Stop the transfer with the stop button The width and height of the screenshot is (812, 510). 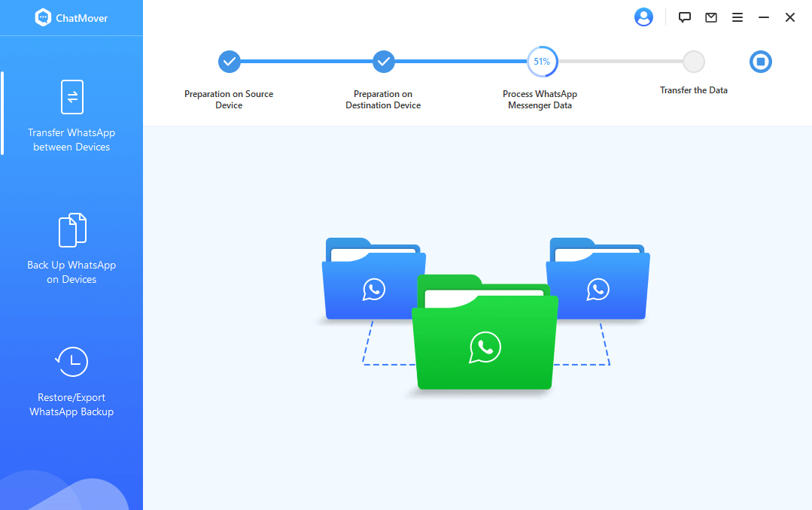pyautogui.click(x=761, y=62)
